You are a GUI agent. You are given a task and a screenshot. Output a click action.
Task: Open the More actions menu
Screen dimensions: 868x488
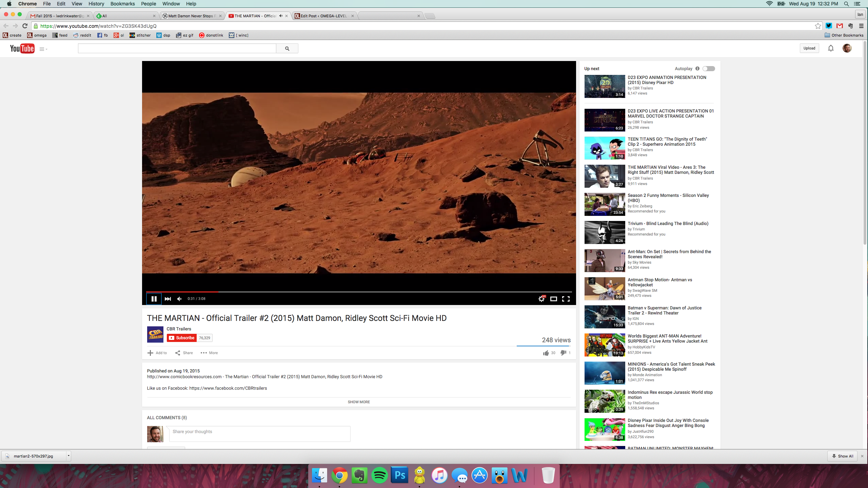[209, 353]
